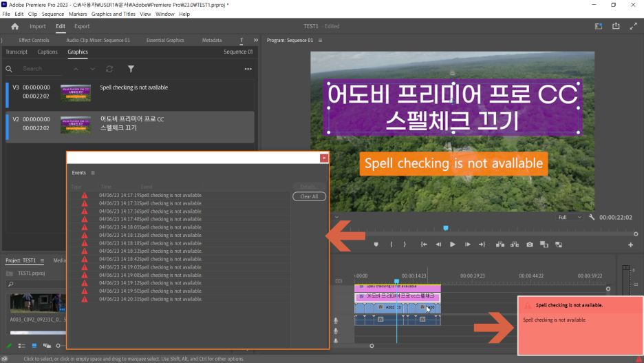Image resolution: width=644 pixels, height=363 pixels.
Task: Click Clear All in Events panel
Action: pos(309,196)
